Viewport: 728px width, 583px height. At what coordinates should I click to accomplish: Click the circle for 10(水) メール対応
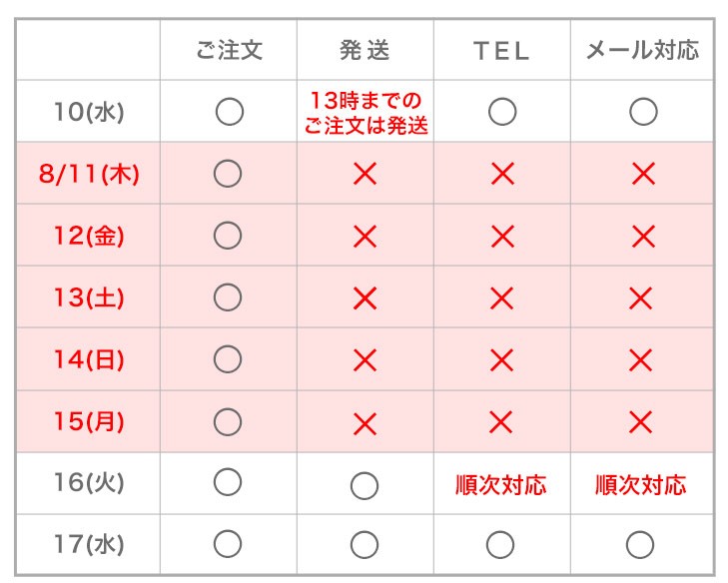click(x=642, y=112)
